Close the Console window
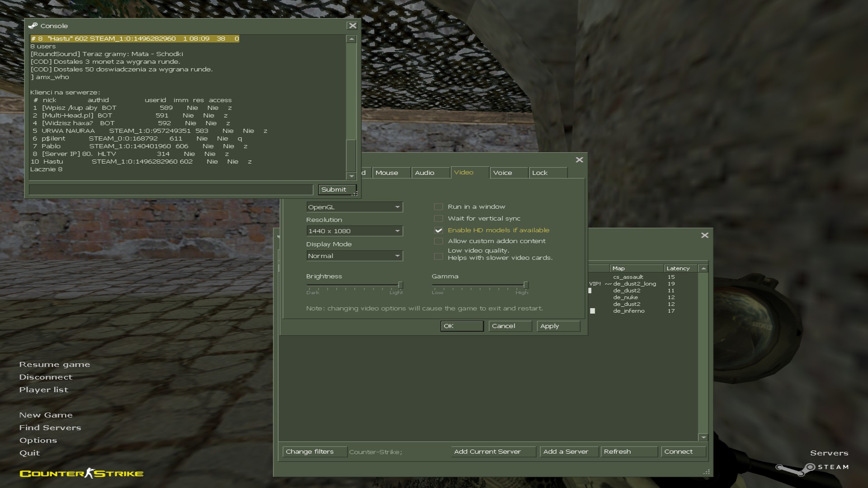This screenshot has width=868, height=488. [x=352, y=26]
